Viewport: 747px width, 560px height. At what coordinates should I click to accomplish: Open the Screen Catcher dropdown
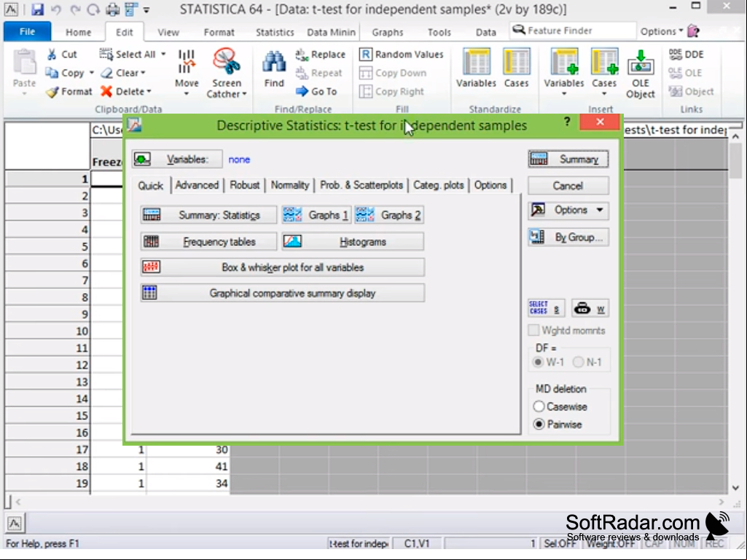point(244,94)
